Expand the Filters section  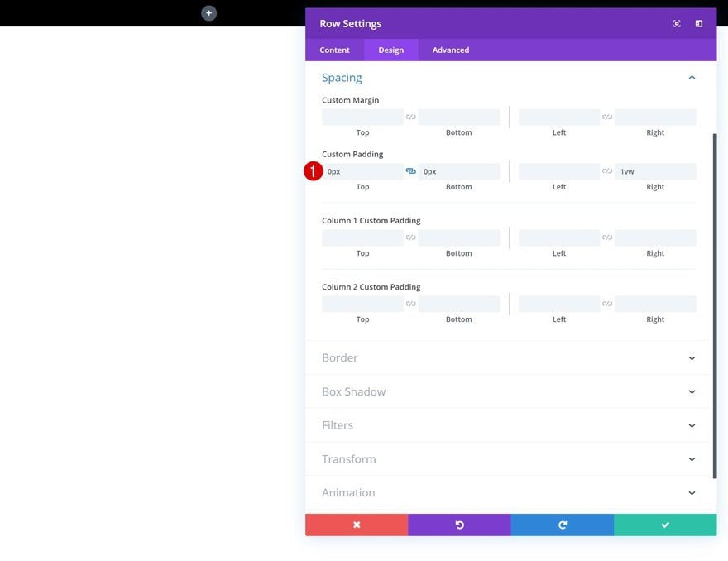(509, 425)
